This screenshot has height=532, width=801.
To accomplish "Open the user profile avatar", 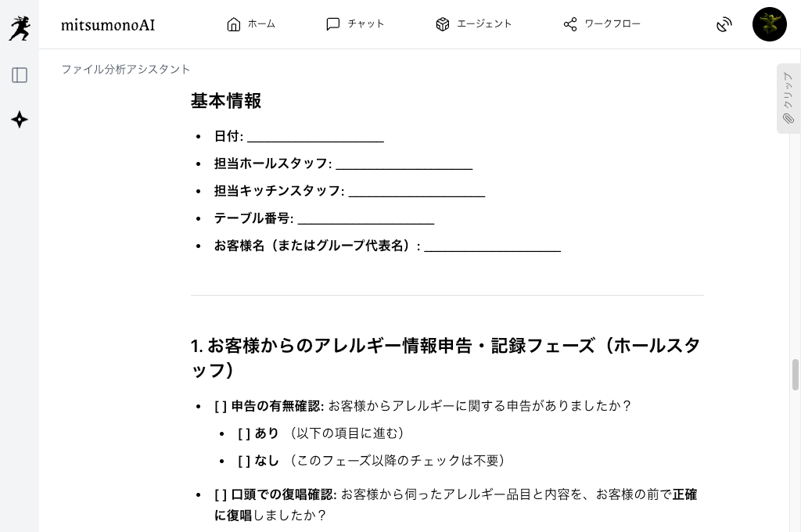I will tap(769, 24).
